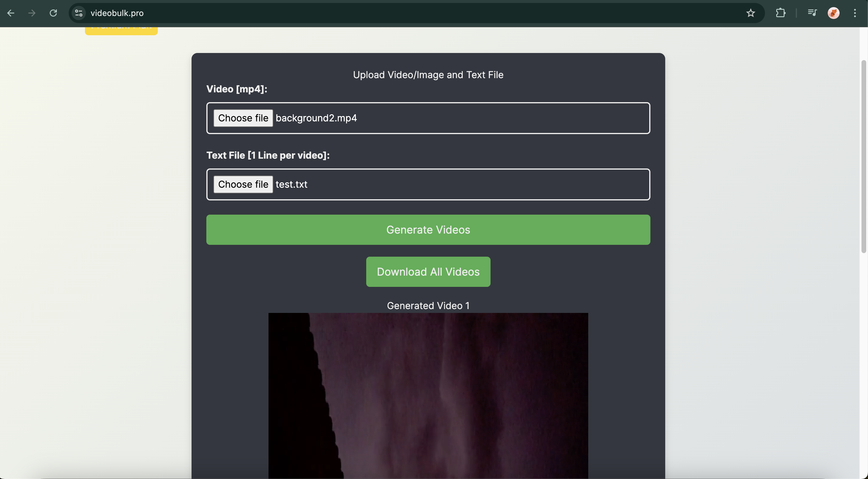868x479 pixels.
Task: Click the page vertical scrollbar
Action: pos(863,157)
